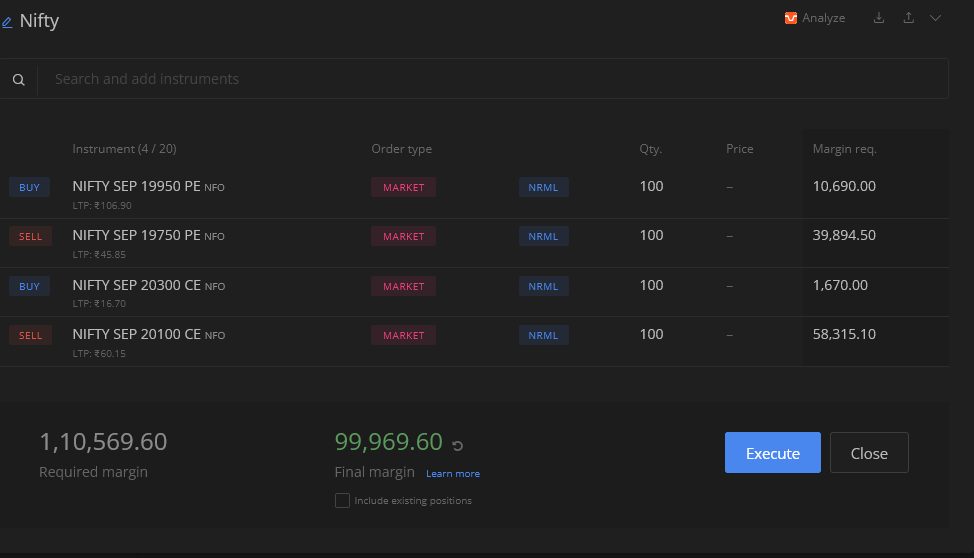Toggle BUY on NIFTY SEP 20300 CE
This screenshot has width=974, height=558.
[x=29, y=286]
